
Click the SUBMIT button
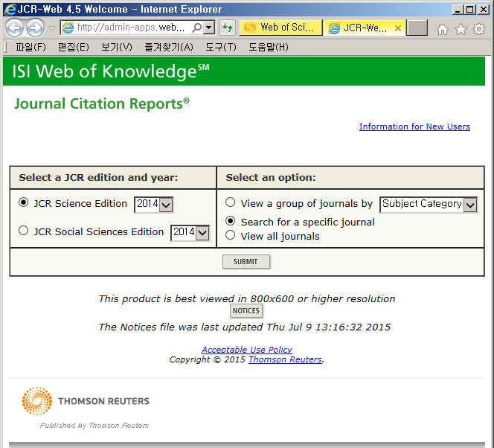pyautogui.click(x=246, y=261)
